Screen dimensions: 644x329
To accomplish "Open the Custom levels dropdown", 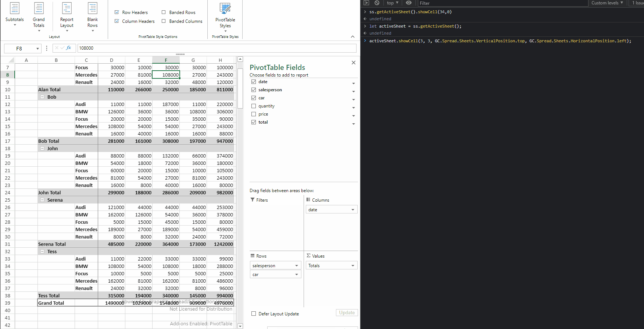I will coord(607,3).
